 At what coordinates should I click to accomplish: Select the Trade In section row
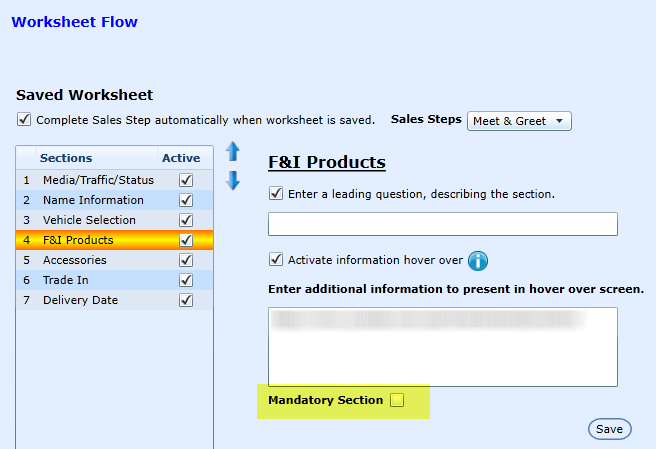[66, 280]
